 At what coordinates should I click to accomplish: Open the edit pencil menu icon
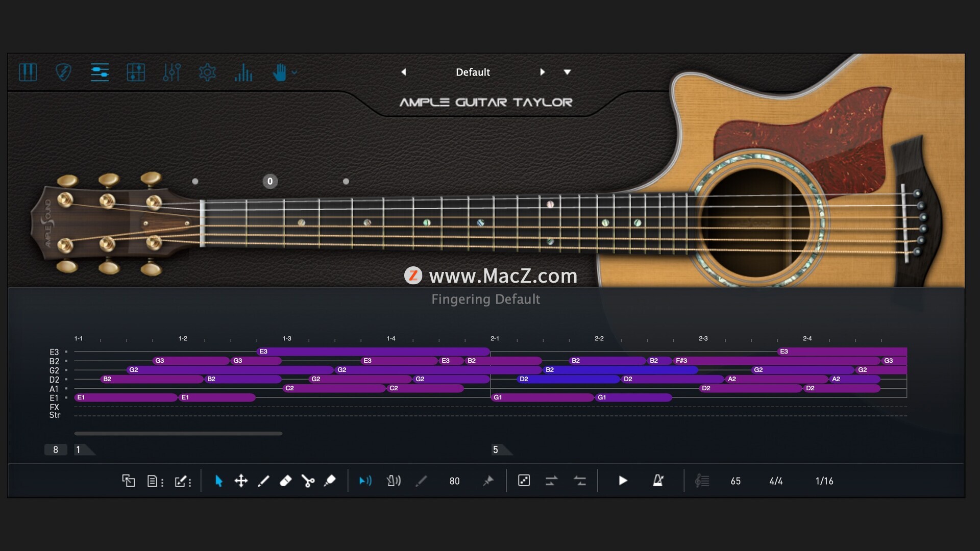(183, 481)
